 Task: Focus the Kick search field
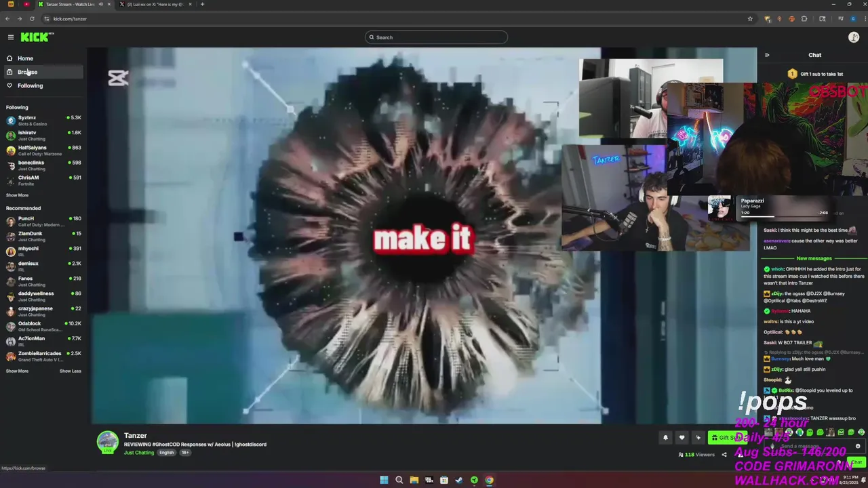click(436, 37)
